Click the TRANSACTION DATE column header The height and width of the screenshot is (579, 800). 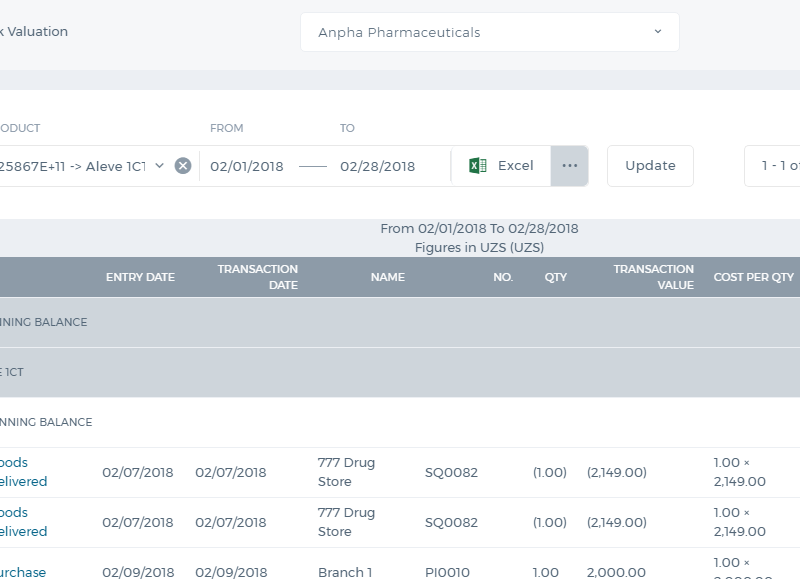pos(258,277)
